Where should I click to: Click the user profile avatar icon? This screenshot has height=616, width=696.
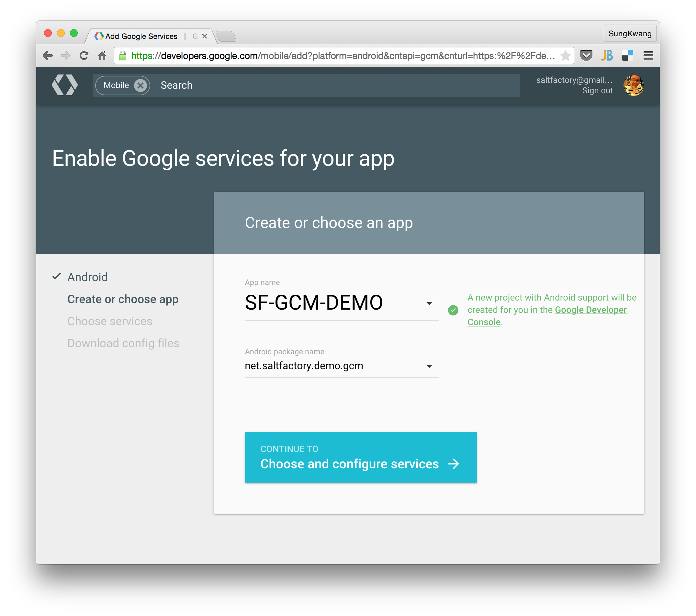tap(634, 85)
